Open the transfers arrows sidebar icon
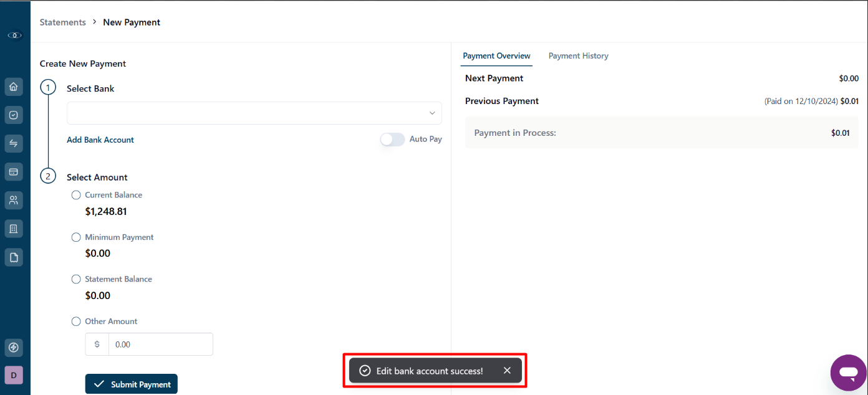The height and width of the screenshot is (395, 868). [x=14, y=143]
